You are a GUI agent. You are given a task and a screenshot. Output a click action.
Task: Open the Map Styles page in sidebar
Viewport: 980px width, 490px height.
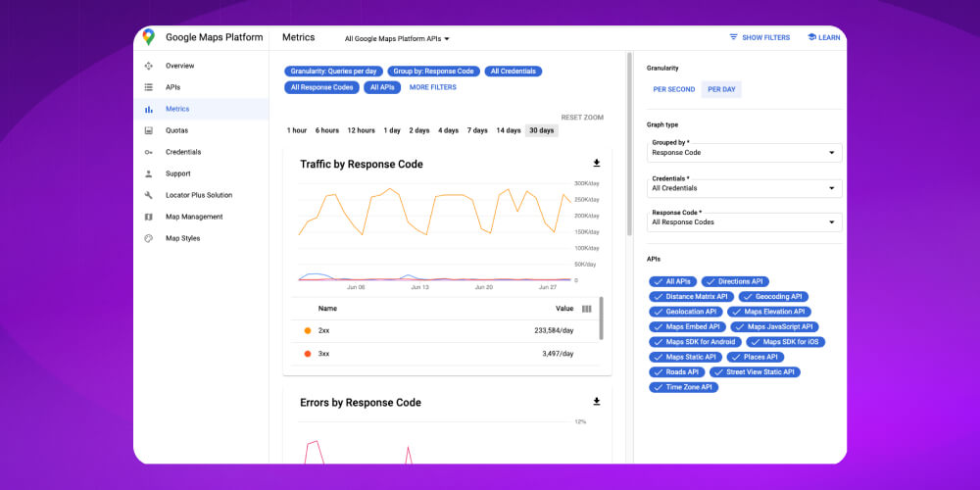tap(201, 238)
